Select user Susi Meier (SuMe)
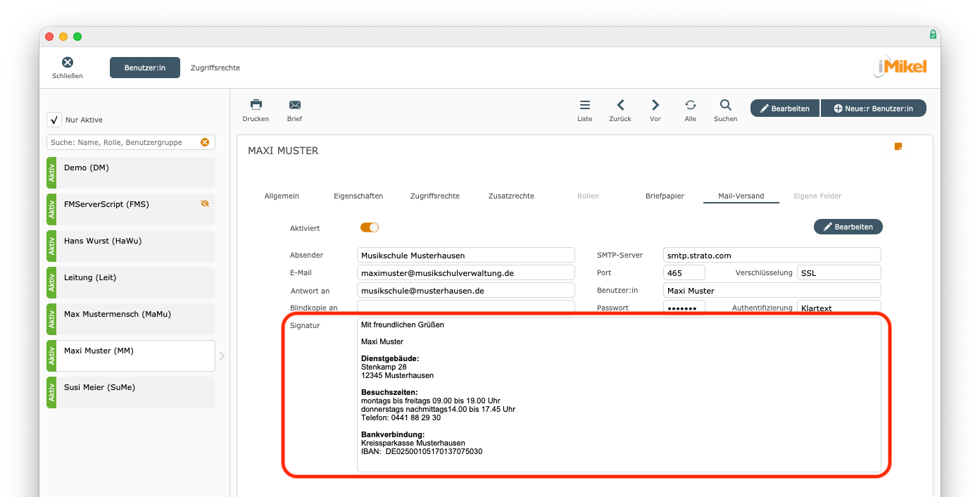 [131, 392]
